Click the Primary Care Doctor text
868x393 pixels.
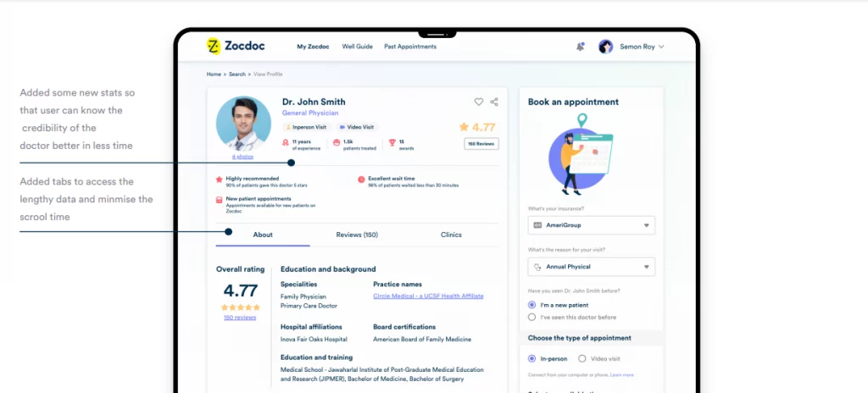309,306
